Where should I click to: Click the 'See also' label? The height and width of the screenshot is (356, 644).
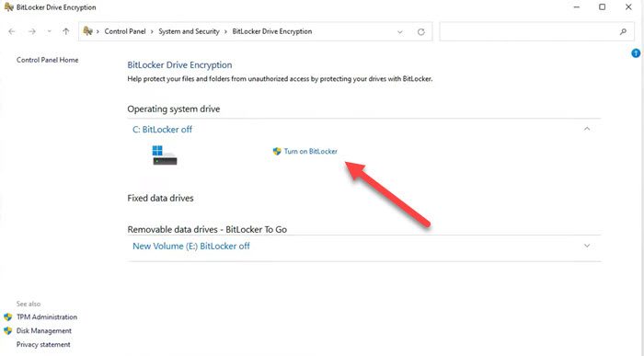tap(29, 304)
